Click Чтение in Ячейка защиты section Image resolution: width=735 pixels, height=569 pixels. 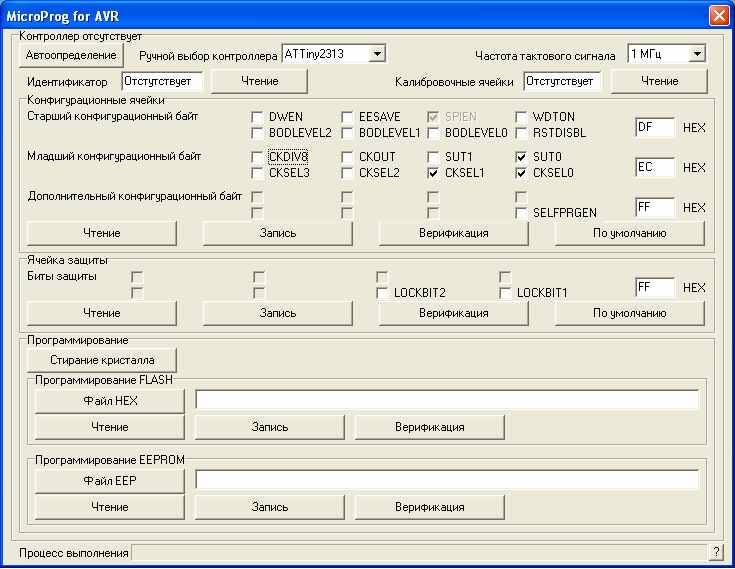[x=102, y=313]
